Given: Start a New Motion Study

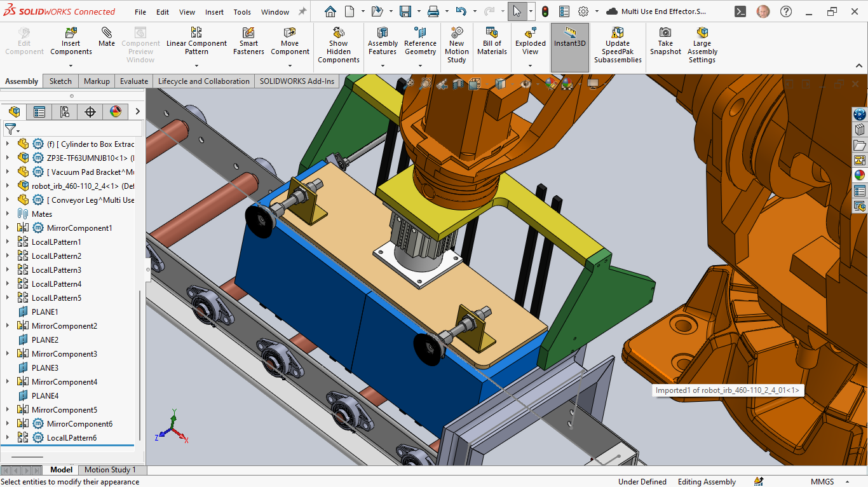Looking at the screenshot, I should click(x=457, y=45).
